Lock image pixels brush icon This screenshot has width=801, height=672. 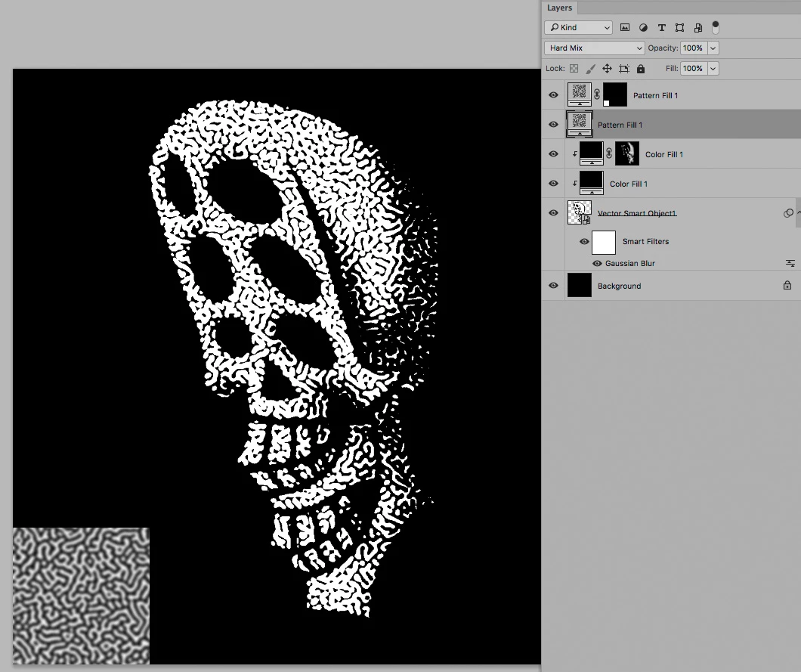(590, 69)
